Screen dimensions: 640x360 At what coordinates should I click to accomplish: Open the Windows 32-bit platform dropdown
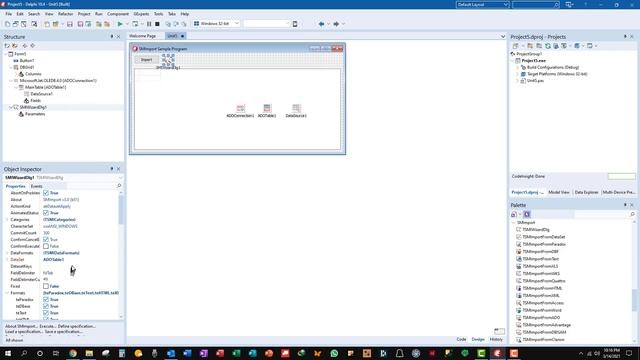(216, 24)
